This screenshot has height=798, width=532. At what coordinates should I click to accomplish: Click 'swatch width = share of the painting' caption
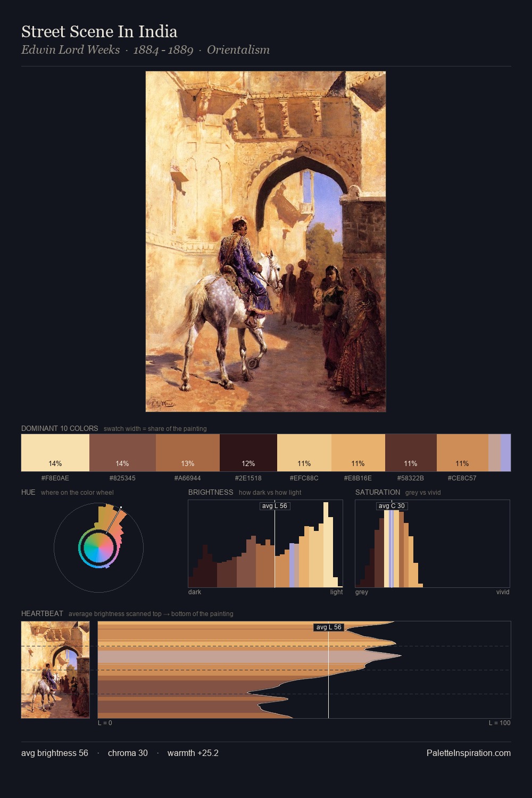(155, 428)
